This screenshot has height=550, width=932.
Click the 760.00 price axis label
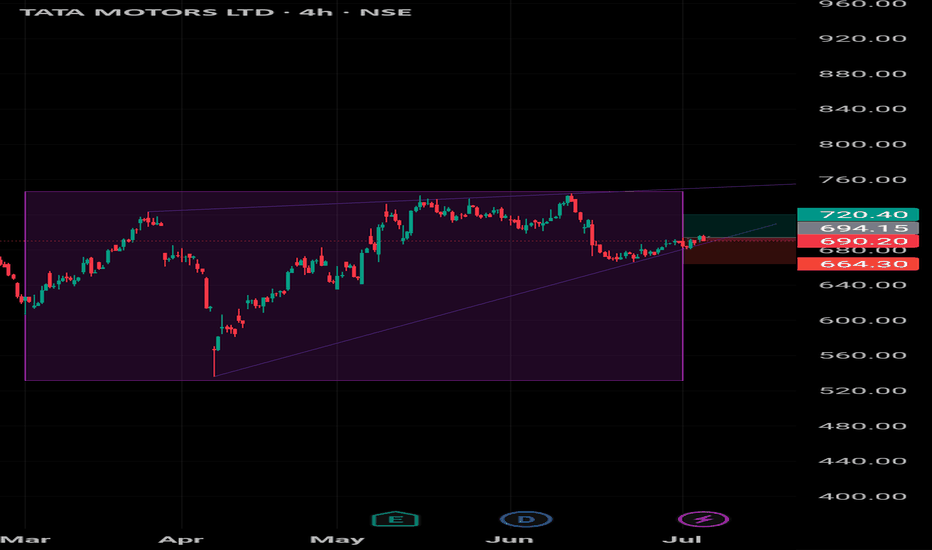click(862, 180)
